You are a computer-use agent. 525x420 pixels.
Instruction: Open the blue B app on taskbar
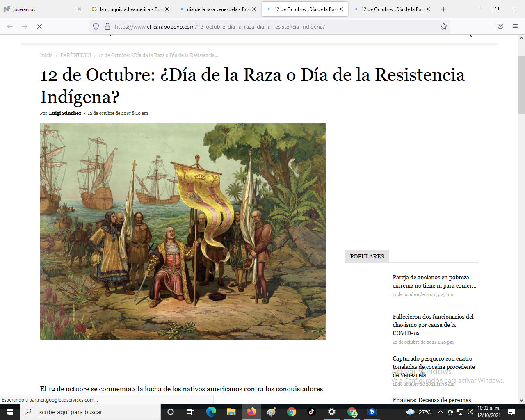point(372,412)
